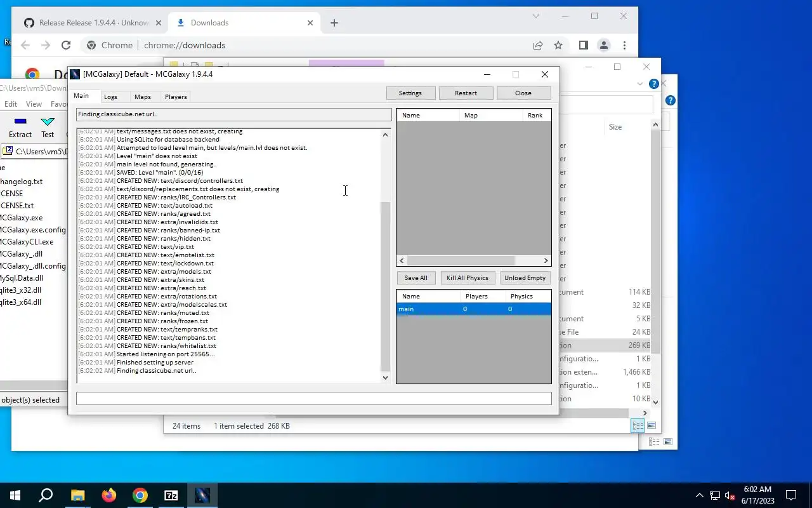The height and width of the screenshot is (508, 812).
Task: Click the players list scroll left arrow
Action: click(x=402, y=260)
